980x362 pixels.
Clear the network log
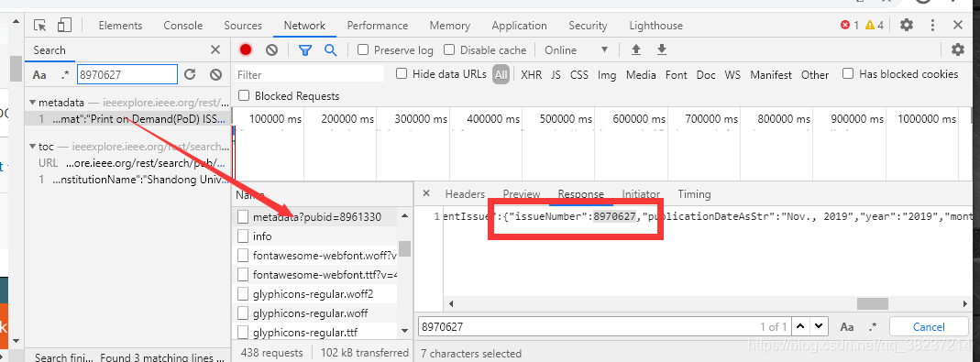pyautogui.click(x=271, y=50)
